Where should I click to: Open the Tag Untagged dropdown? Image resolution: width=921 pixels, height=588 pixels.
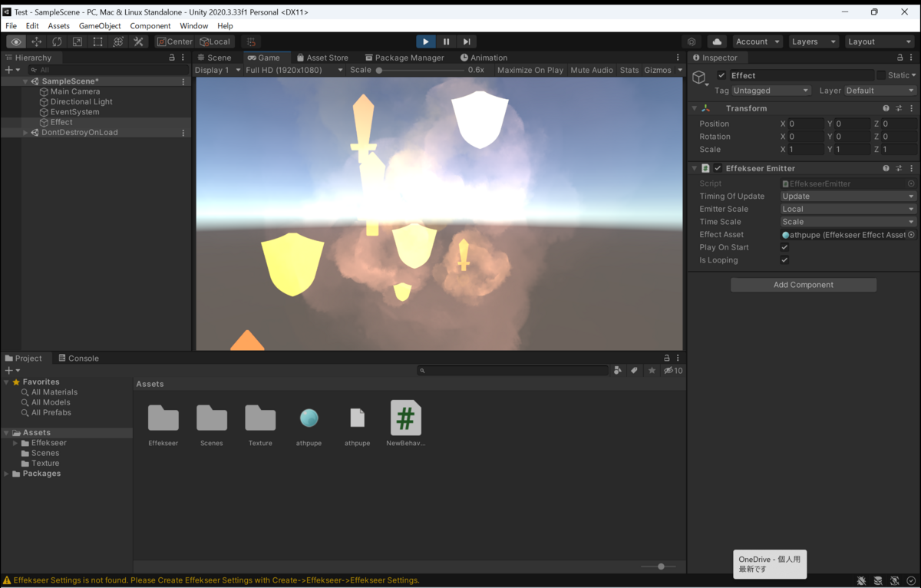point(771,91)
